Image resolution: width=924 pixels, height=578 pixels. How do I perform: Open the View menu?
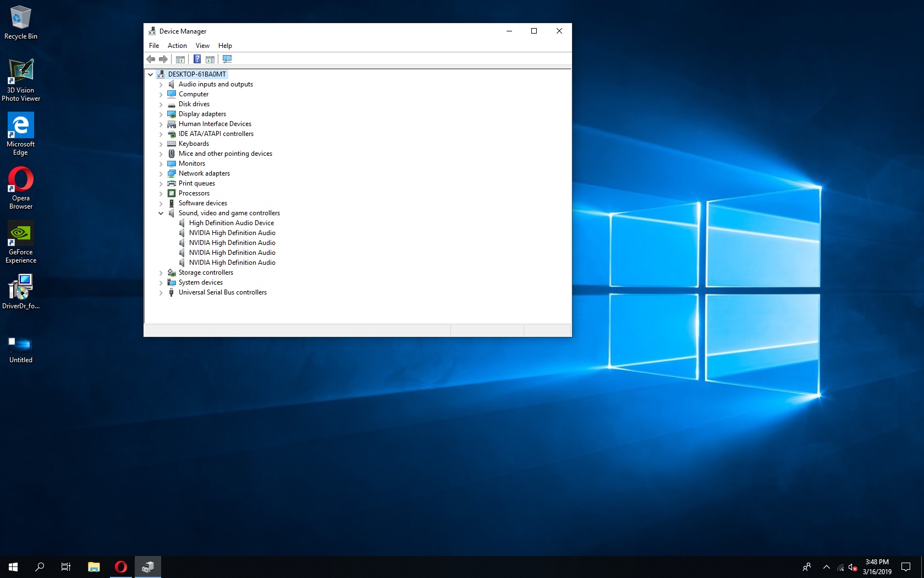pyautogui.click(x=202, y=46)
